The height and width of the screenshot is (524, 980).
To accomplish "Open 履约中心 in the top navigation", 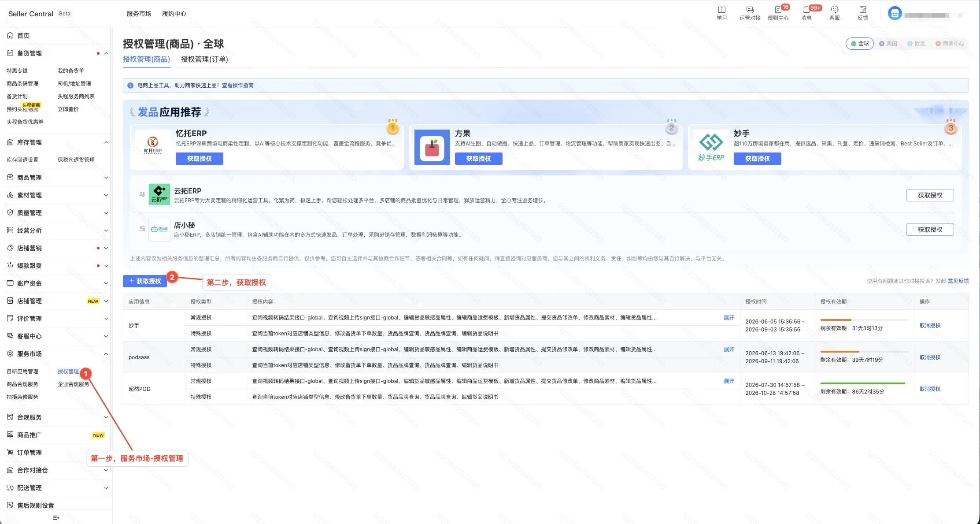I will (174, 14).
